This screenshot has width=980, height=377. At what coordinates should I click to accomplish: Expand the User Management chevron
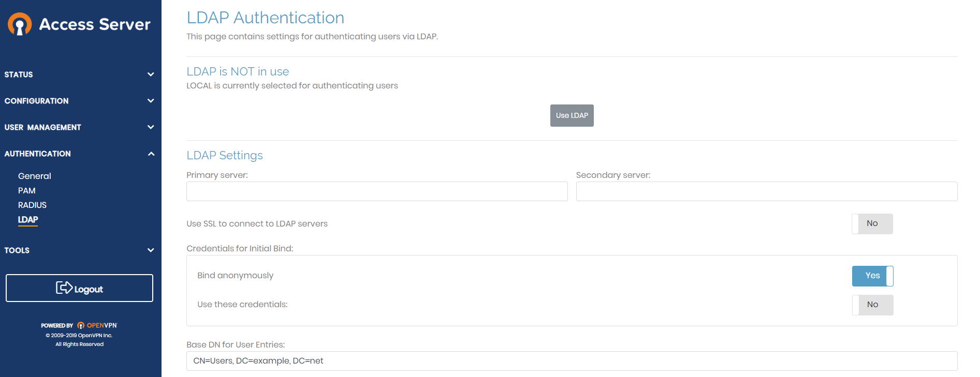151,127
